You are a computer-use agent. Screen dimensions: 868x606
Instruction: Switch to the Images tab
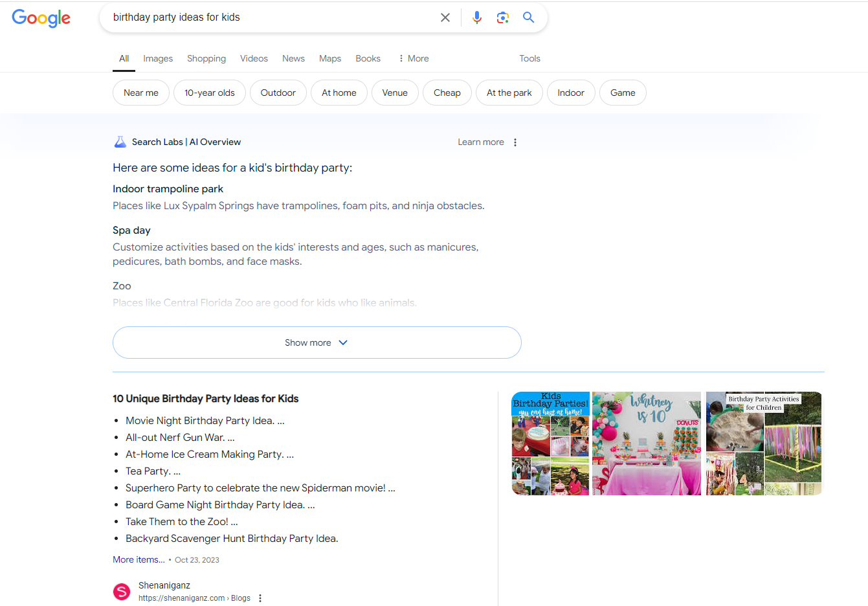click(158, 58)
